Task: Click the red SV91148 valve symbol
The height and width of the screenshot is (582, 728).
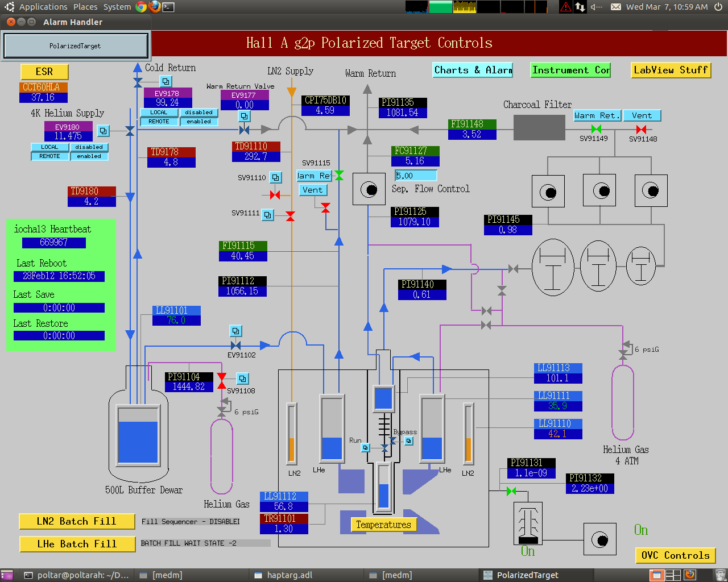Action: [641, 130]
